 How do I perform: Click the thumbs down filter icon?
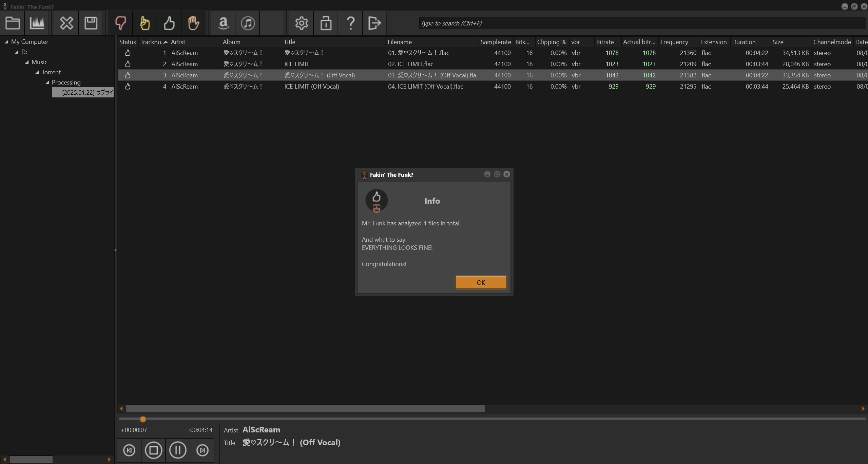point(120,23)
